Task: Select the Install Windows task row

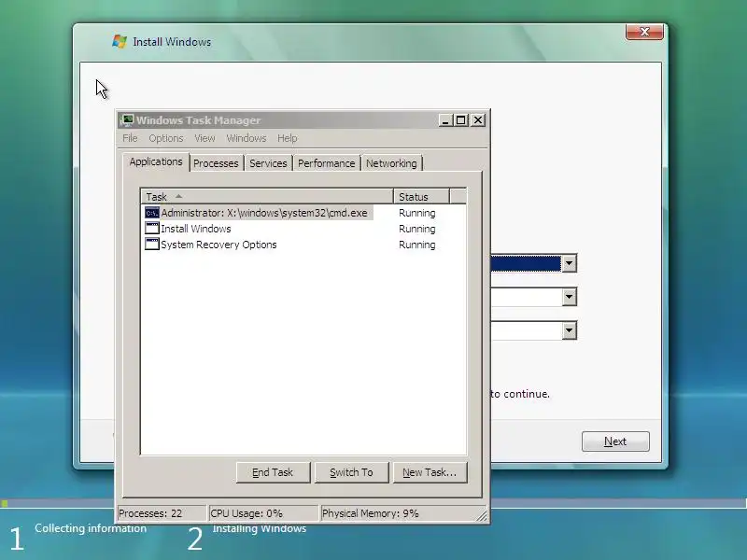Action: coord(304,229)
